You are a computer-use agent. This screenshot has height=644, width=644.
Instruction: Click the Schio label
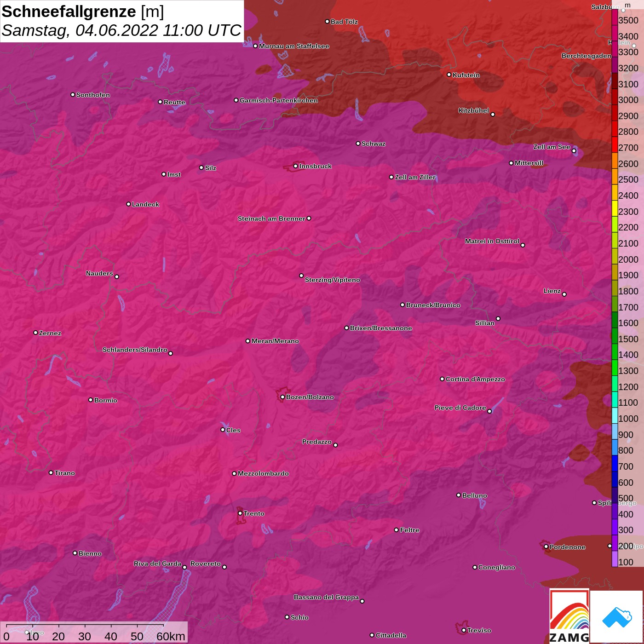pyautogui.click(x=299, y=617)
